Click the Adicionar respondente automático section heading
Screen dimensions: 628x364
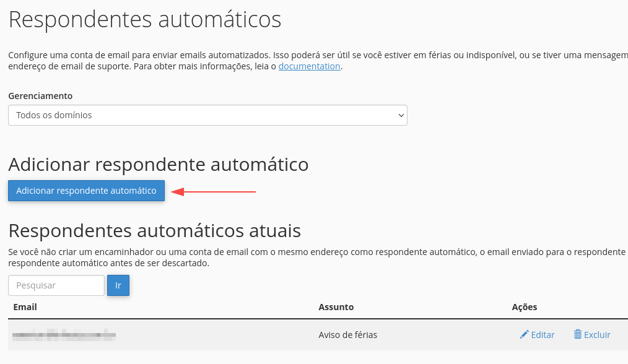coord(159,164)
